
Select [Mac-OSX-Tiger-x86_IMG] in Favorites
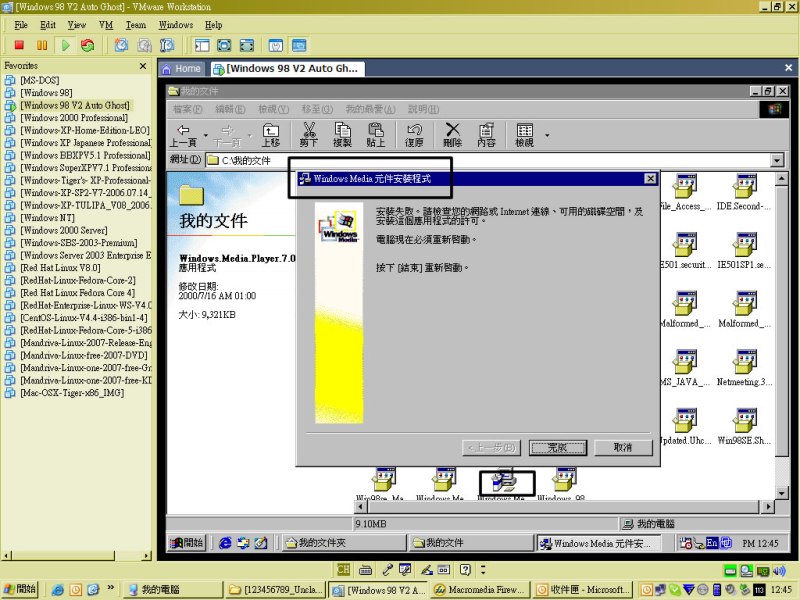tap(72, 393)
